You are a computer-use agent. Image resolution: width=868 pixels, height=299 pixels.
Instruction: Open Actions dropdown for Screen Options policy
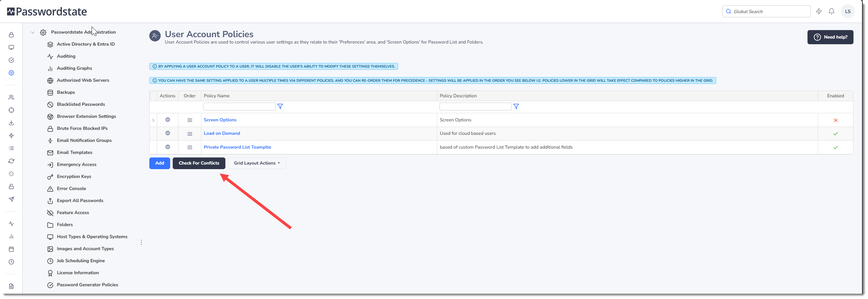[168, 120]
